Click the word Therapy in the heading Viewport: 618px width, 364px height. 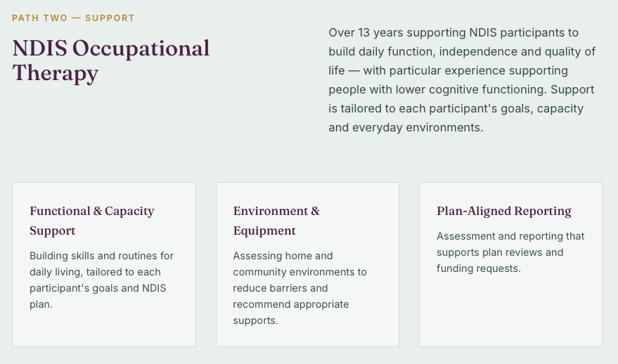click(55, 74)
